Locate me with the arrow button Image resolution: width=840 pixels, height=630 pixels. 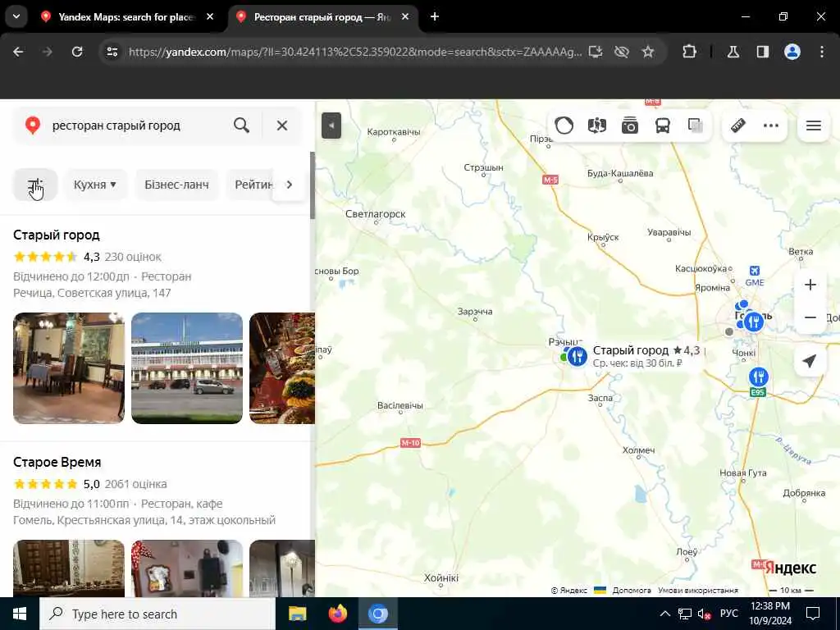pos(810,361)
